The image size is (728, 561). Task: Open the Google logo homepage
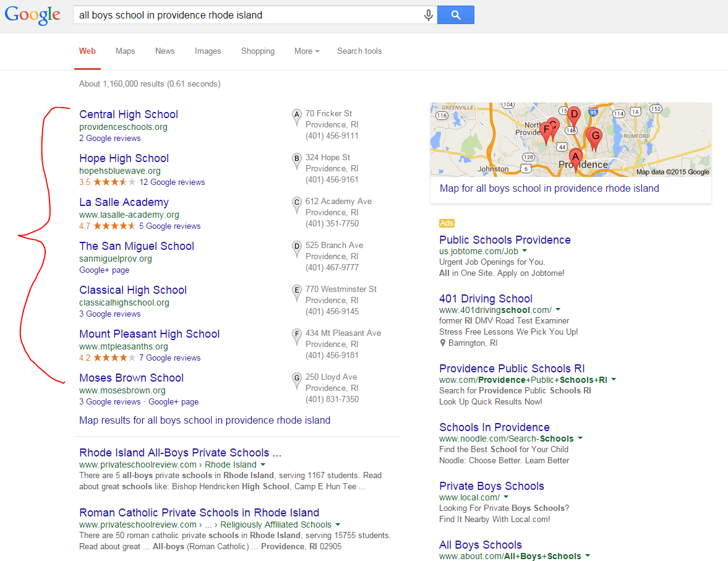click(33, 15)
